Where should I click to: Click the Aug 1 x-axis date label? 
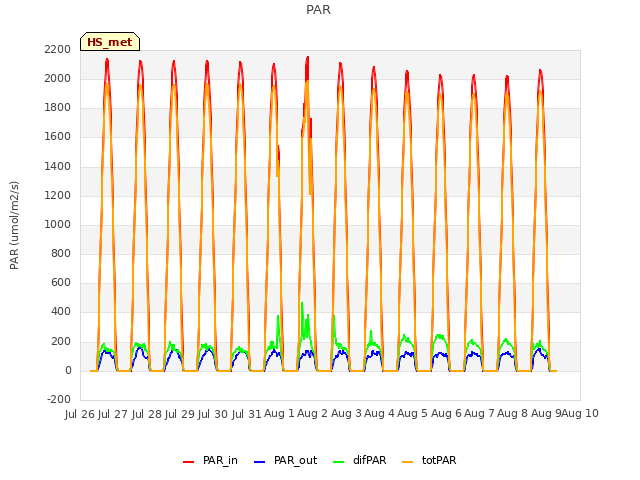(279, 413)
